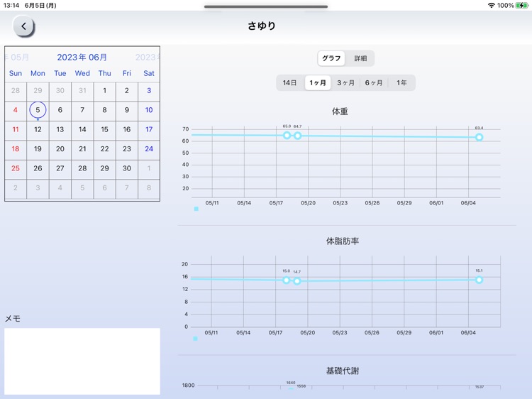Tap the さゆり page title
This screenshot has width=532, height=399.
[x=262, y=26]
